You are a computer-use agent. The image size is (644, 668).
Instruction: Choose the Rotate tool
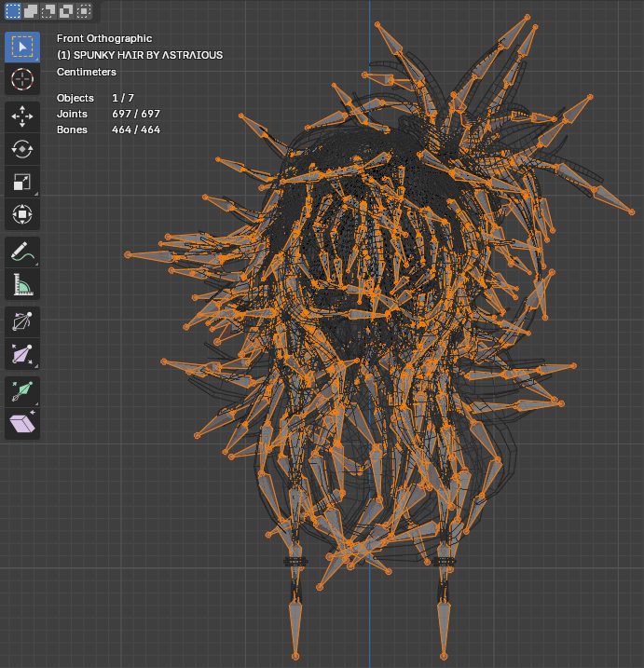point(22,150)
